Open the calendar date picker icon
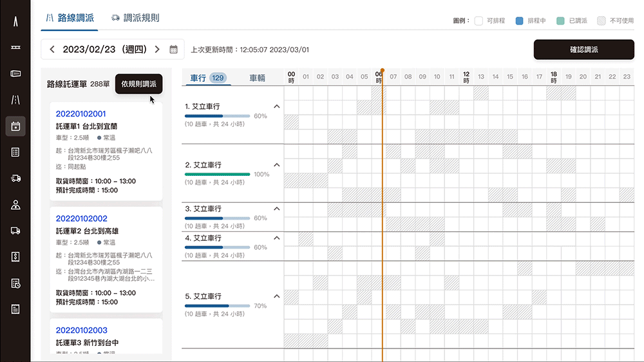 pyautogui.click(x=173, y=50)
